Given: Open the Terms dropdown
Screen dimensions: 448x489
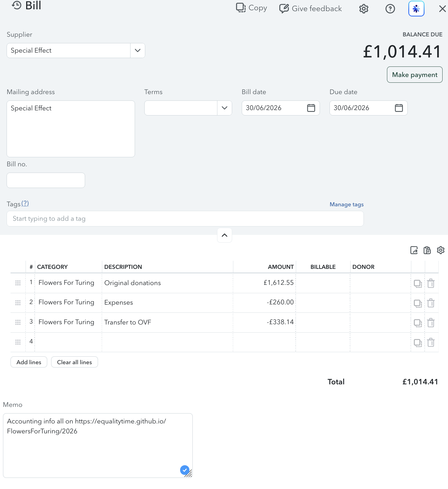Looking at the screenshot, I should pos(188,108).
